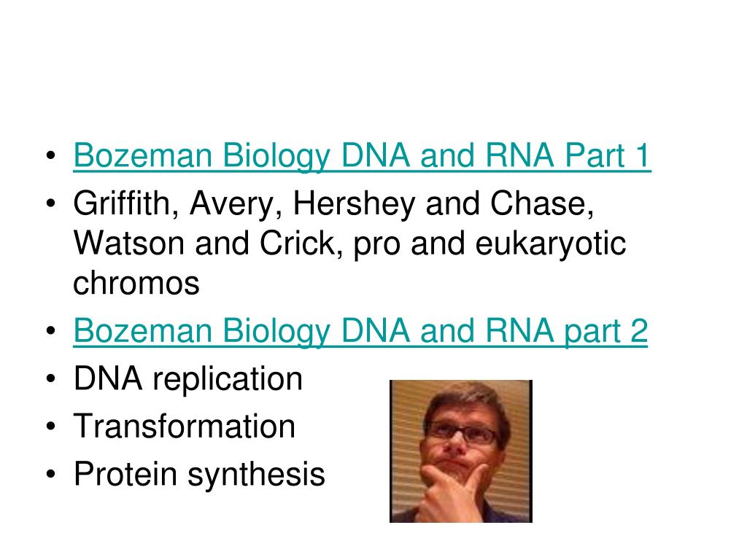
Task: Click the word 'Watson' in the slide text
Action: 128,244
